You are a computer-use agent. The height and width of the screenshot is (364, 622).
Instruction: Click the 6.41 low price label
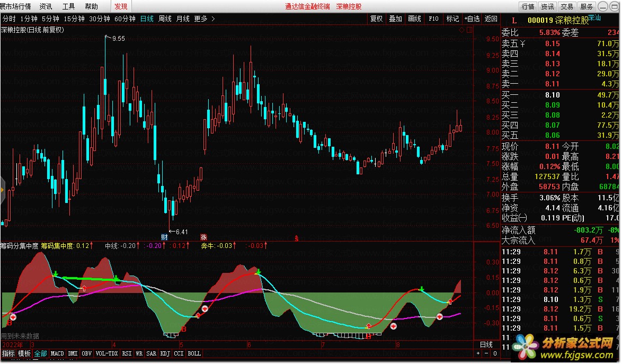[182, 232]
